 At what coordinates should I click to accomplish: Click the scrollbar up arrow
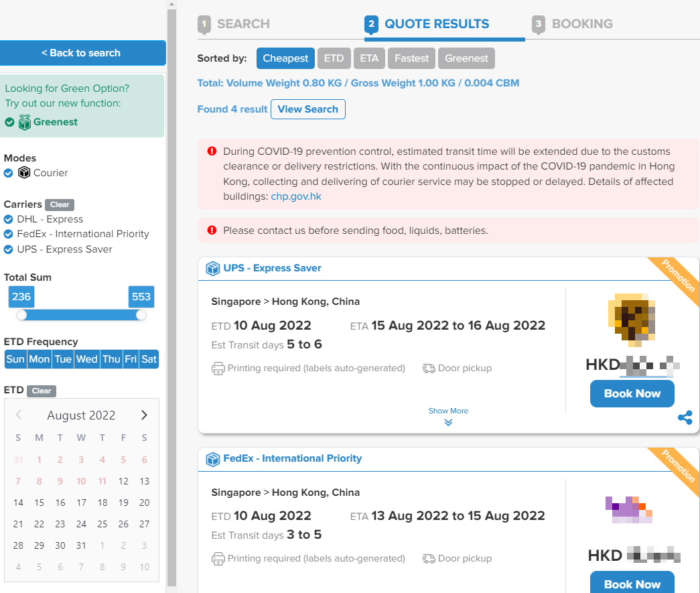(x=172, y=4)
